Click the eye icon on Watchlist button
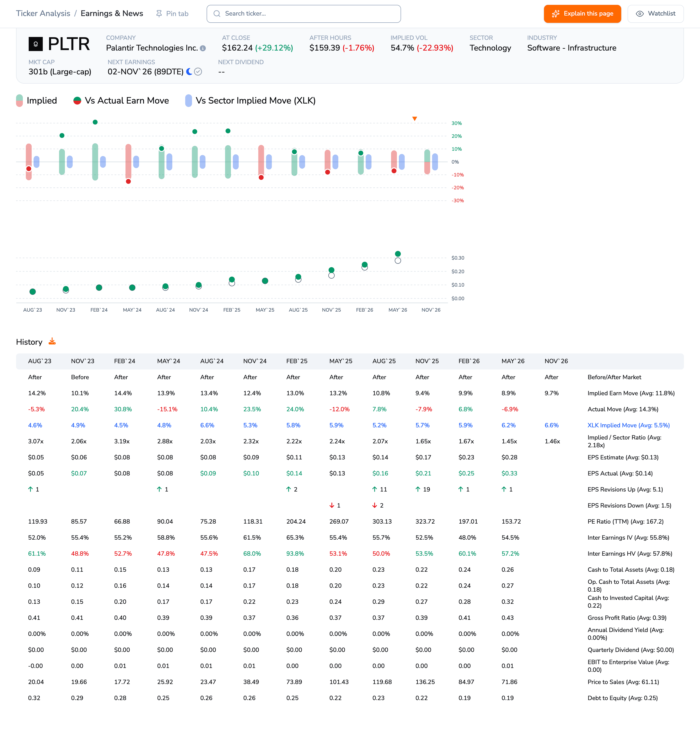The height and width of the screenshot is (737, 700). (x=639, y=14)
